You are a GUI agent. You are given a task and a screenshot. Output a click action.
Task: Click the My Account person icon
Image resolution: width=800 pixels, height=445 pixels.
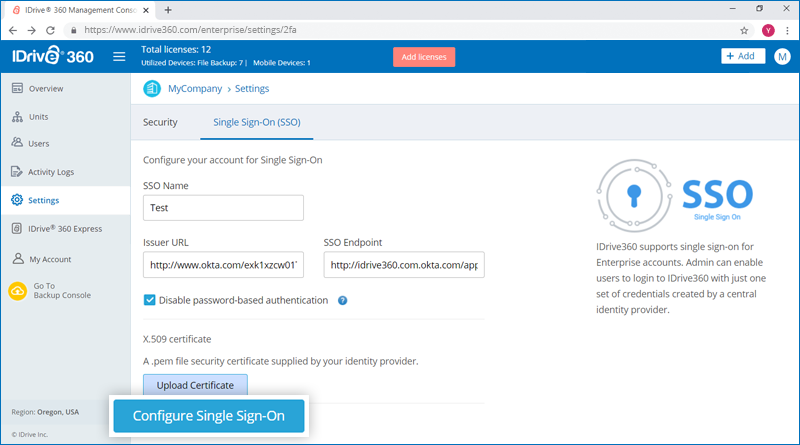18,258
